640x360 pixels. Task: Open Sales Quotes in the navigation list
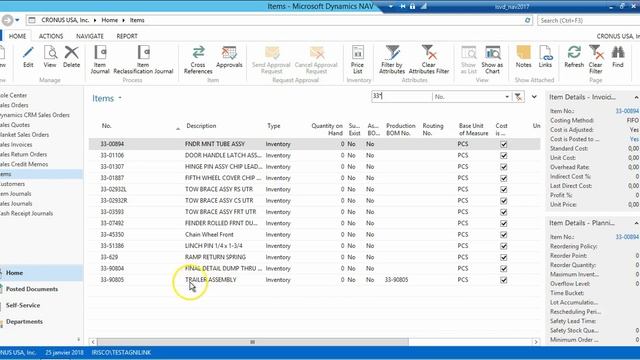coord(15,125)
